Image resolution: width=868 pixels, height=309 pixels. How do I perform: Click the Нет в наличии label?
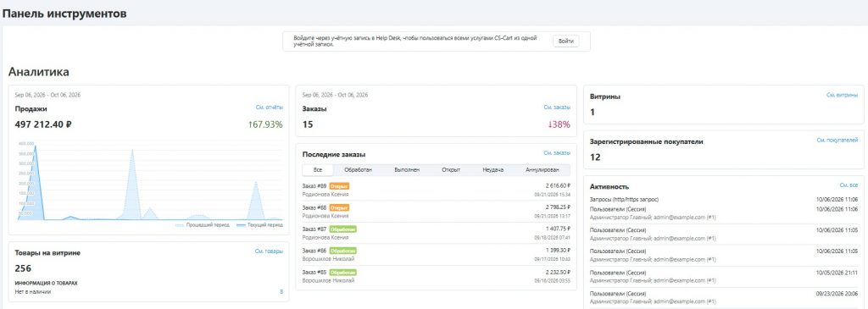tap(33, 292)
